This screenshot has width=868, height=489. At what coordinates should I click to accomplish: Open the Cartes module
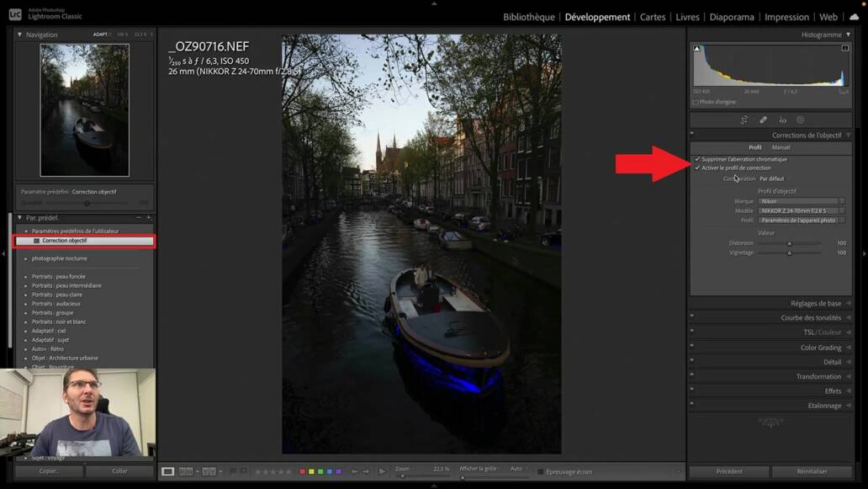click(x=653, y=17)
